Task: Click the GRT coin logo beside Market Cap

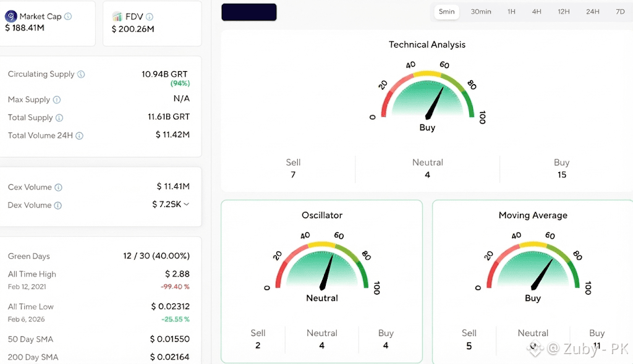Action: (x=11, y=16)
